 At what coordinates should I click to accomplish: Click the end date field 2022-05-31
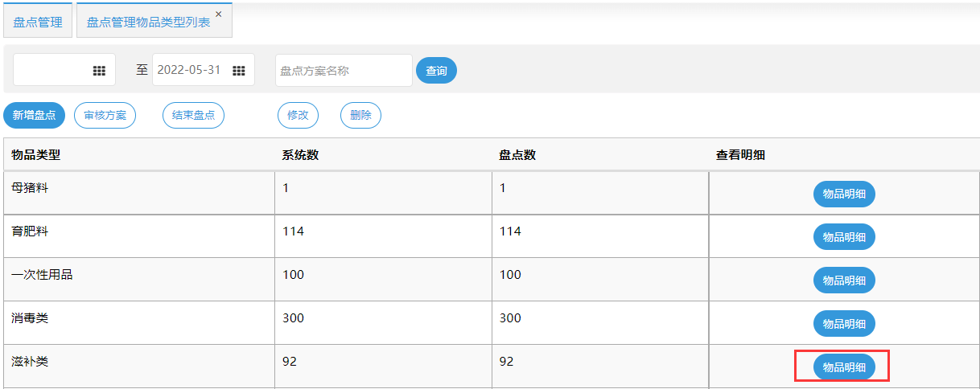click(189, 71)
